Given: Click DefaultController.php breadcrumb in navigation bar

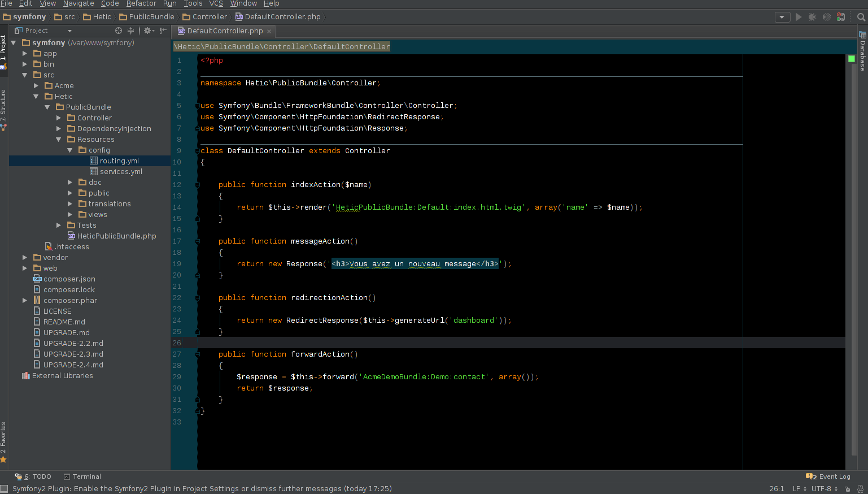Looking at the screenshot, I should 278,17.
